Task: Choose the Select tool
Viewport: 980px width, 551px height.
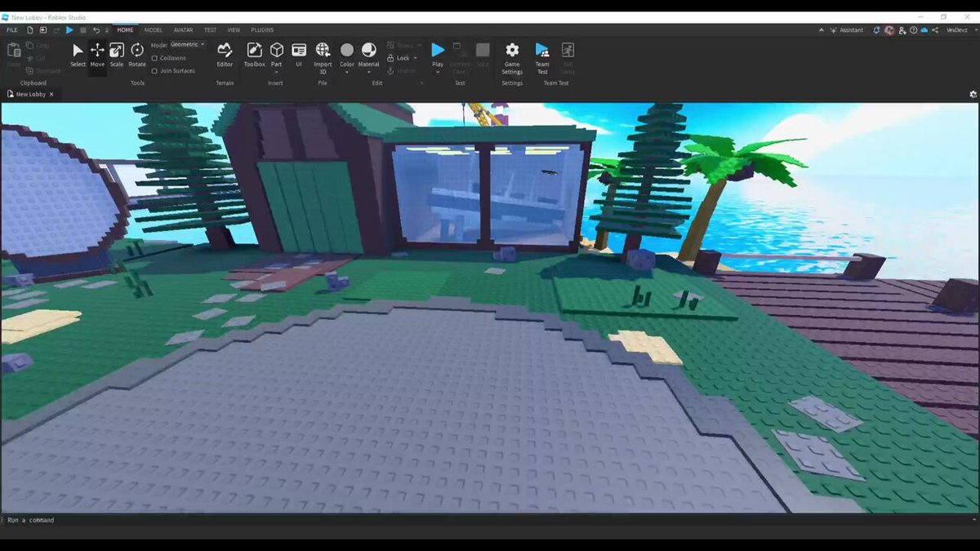Action: pos(78,55)
